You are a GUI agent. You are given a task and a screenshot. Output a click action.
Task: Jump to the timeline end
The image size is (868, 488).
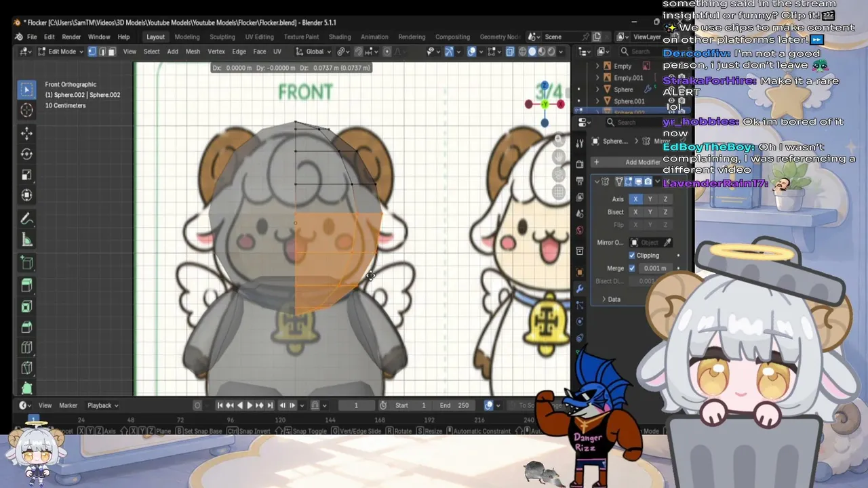270,405
